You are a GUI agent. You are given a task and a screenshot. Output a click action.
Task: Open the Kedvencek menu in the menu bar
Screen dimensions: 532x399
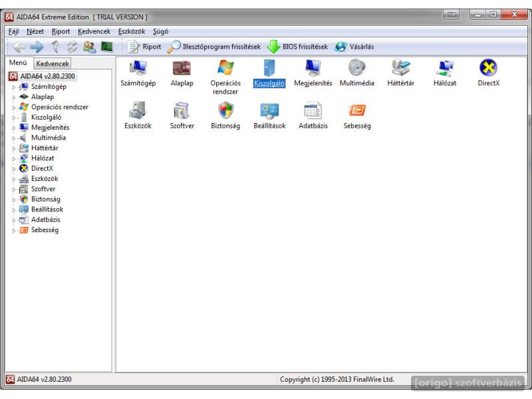click(94, 31)
